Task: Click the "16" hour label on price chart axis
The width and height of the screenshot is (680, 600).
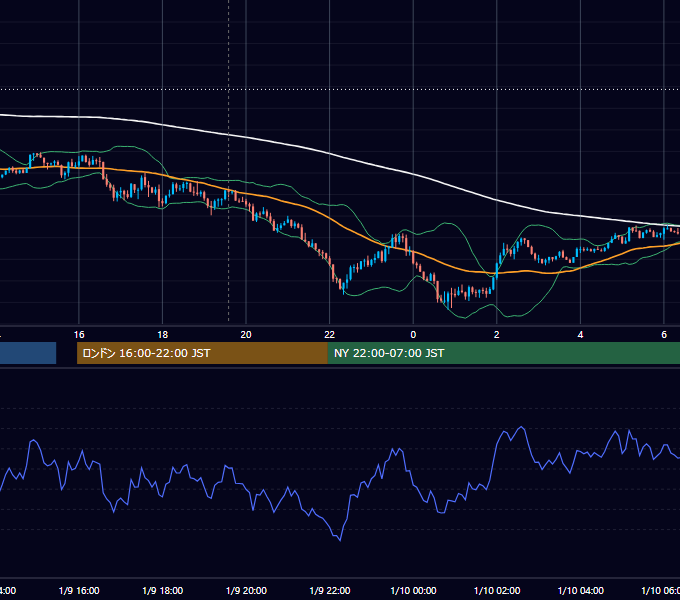Action: click(x=79, y=335)
